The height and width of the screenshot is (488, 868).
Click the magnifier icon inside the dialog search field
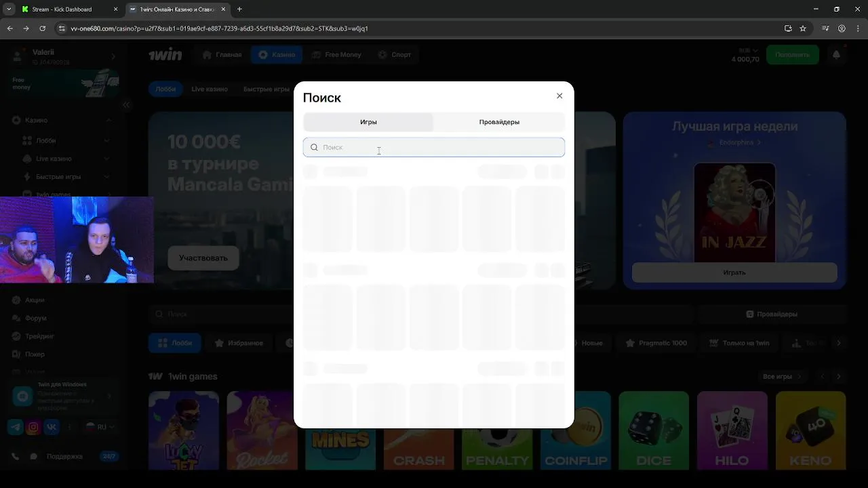(x=314, y=147)
